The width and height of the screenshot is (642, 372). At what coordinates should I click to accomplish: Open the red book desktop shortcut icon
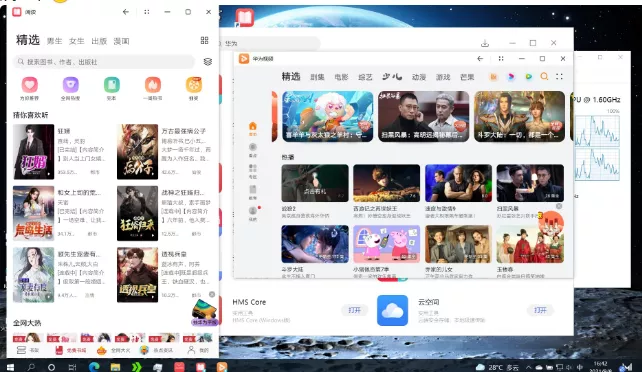pyautogui.click(x=244, y=18)
